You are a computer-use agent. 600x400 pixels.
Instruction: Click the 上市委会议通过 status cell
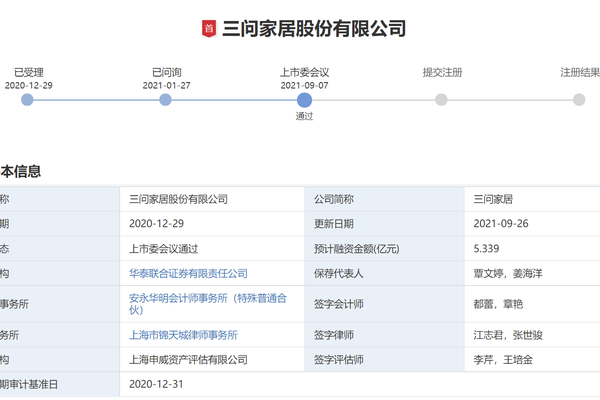(x=212, y=249)
